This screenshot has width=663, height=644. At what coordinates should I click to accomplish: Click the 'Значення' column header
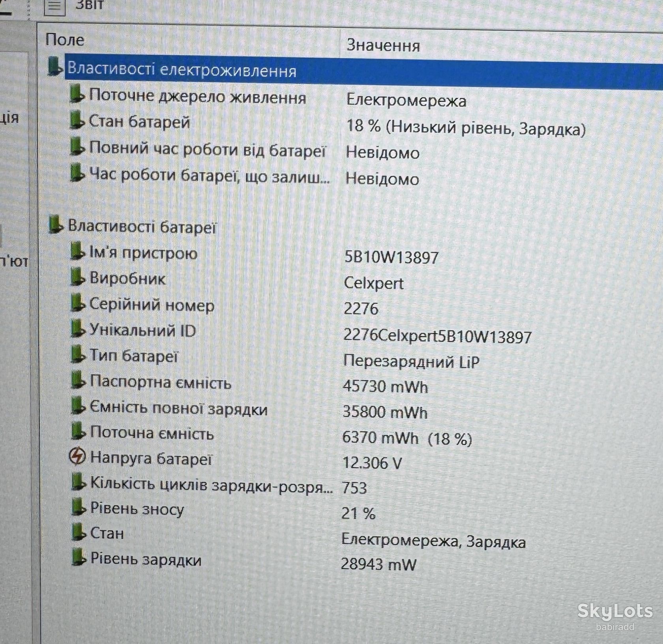[383, 45]
